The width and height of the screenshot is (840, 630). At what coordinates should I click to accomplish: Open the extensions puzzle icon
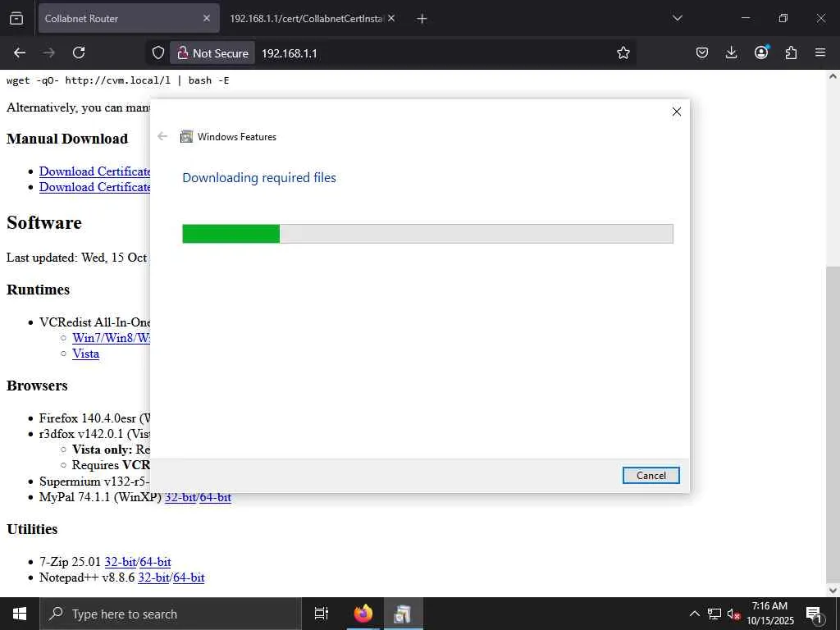[x=791, y=52]
